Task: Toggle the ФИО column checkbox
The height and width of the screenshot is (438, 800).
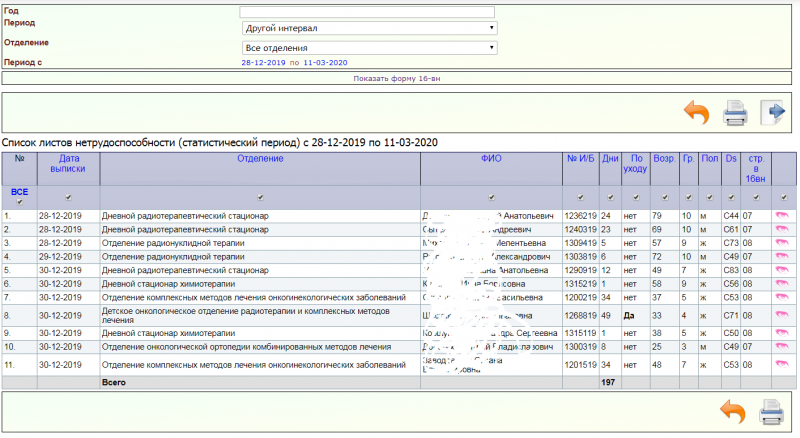Action: tap(490, 197)
